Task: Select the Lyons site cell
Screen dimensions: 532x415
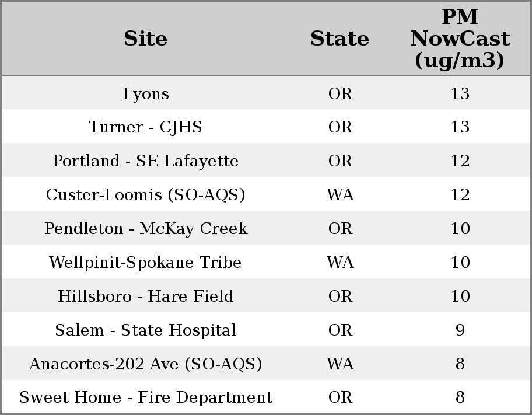Action: tap(145, 93)
